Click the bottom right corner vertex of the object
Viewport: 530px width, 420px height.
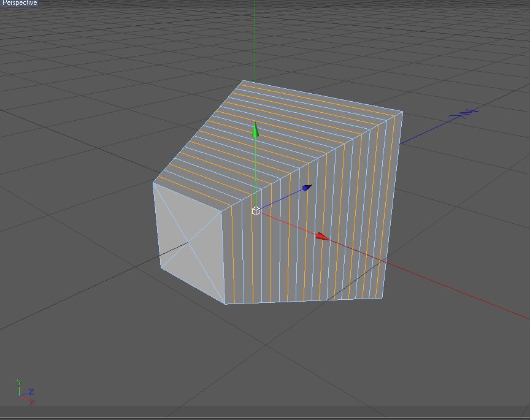pos(382,298)
